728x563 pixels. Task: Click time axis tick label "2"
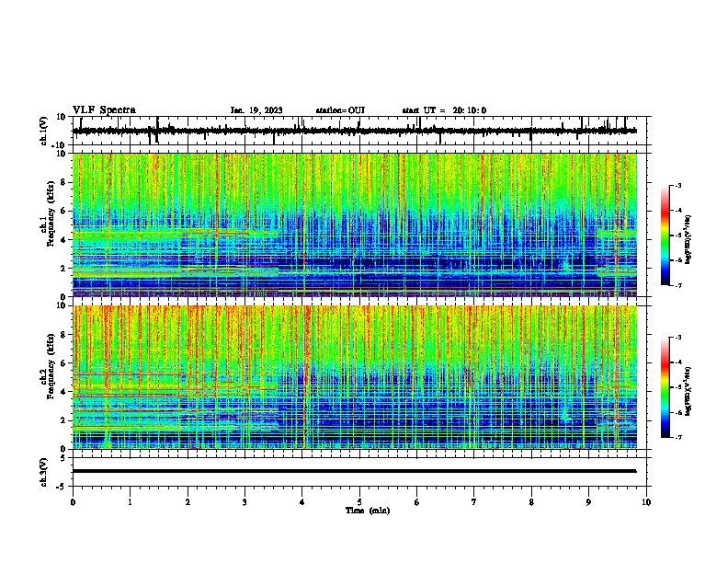[x=188, y=502]
